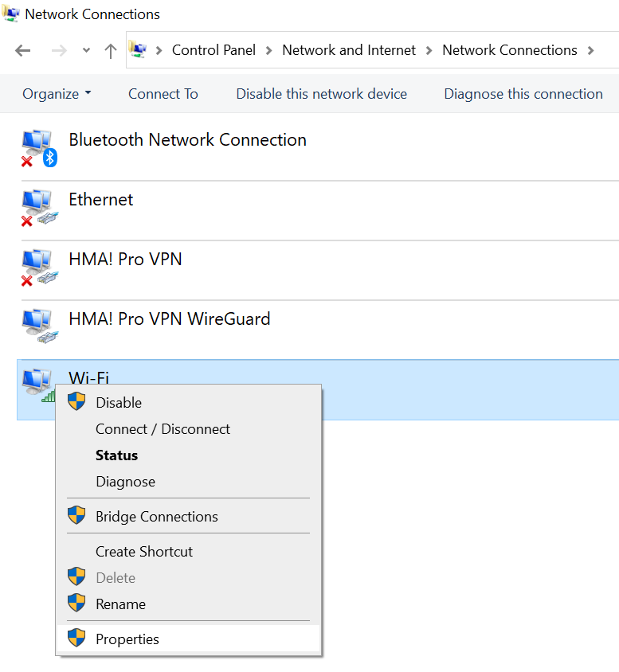619x672 pixels.
Task: Click the Ethernet adapter icon
Action: pos(37,208)
